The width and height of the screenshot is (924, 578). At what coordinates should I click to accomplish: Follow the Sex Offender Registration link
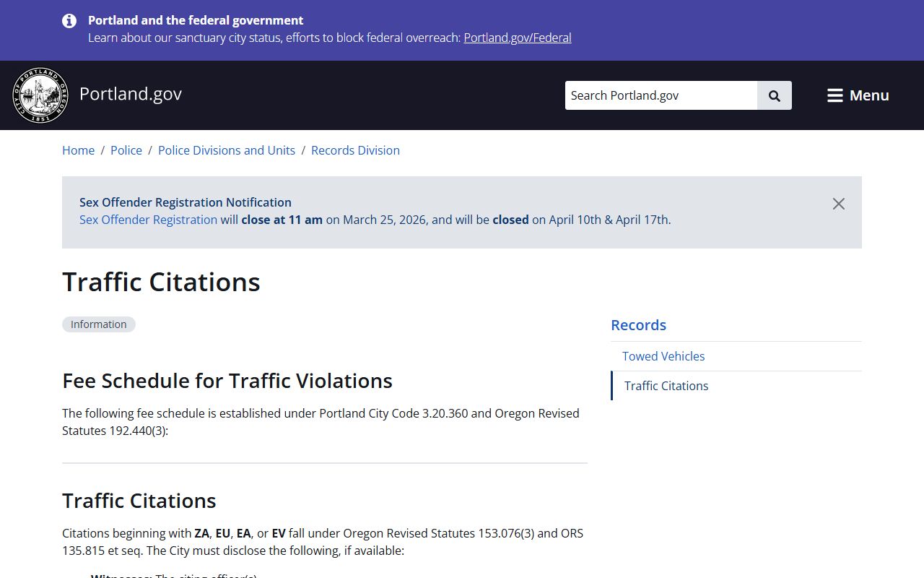[x=148, y=220]
